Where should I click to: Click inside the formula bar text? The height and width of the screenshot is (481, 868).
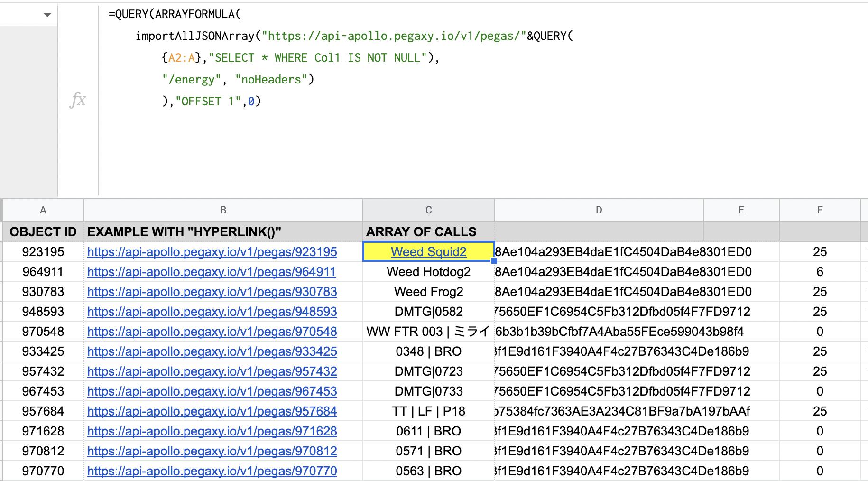pyautogui.click(x=341, y=58)
